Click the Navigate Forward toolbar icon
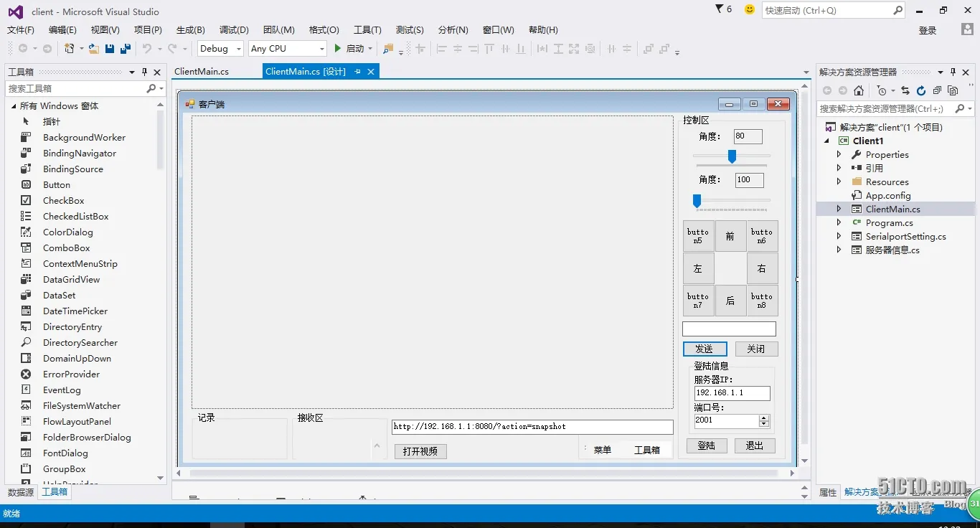Image resolution: width=980 pixels, height=528 pixels. tap(47, 49)
